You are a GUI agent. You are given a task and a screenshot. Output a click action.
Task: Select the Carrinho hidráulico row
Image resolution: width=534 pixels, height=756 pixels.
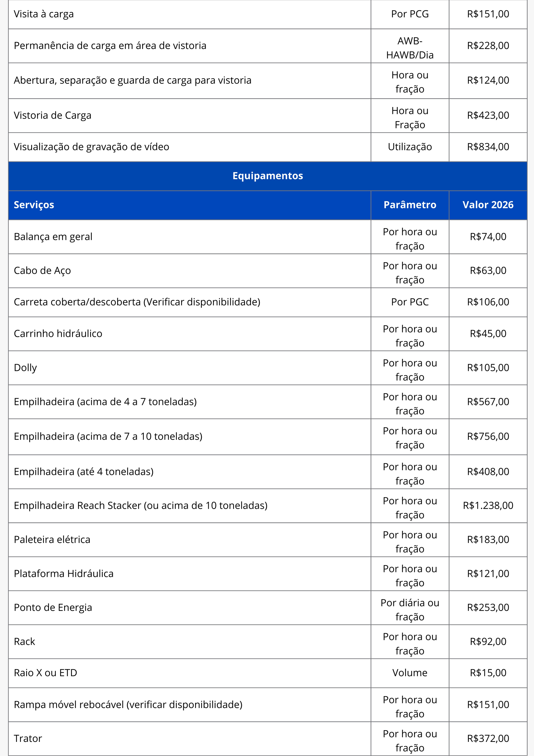pyautogui.click(x=268, y=334)
